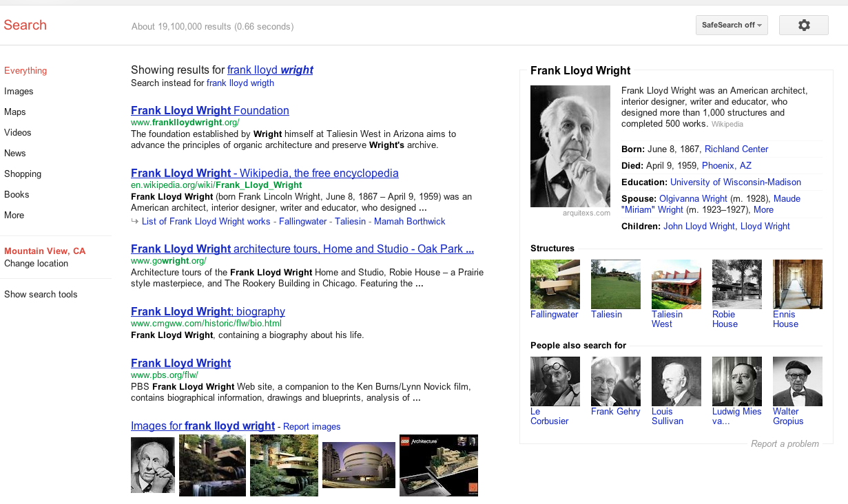Open Le Corbusier's portrait thumbnail
The height and width of the screenshot is (504, 848).
[555, 381]
